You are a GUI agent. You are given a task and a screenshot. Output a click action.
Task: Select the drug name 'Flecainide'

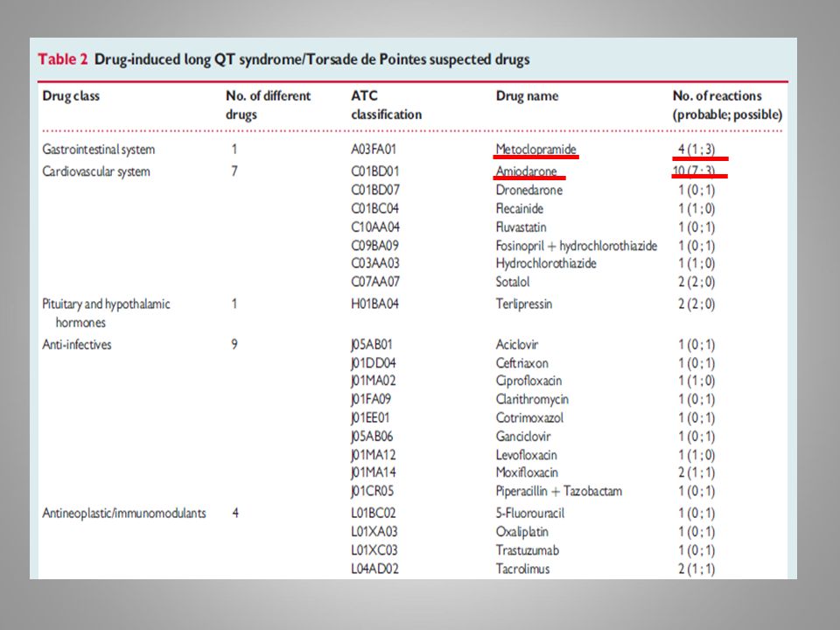click(x=519, y=208)
